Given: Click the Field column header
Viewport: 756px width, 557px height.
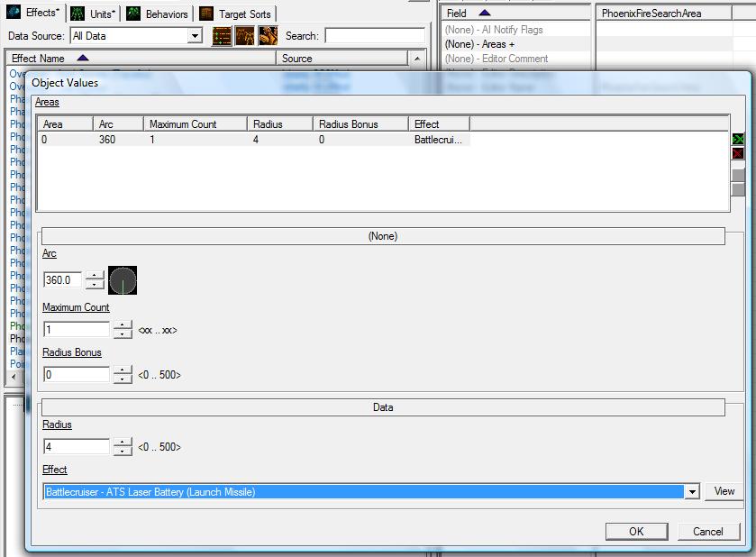Looking at the screenshot, I should (516, 14).
